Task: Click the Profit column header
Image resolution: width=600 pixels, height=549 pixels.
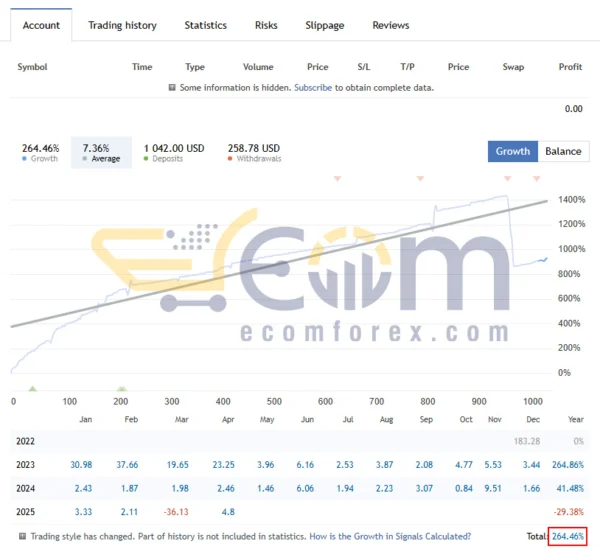Action: [x=570, y=67]
